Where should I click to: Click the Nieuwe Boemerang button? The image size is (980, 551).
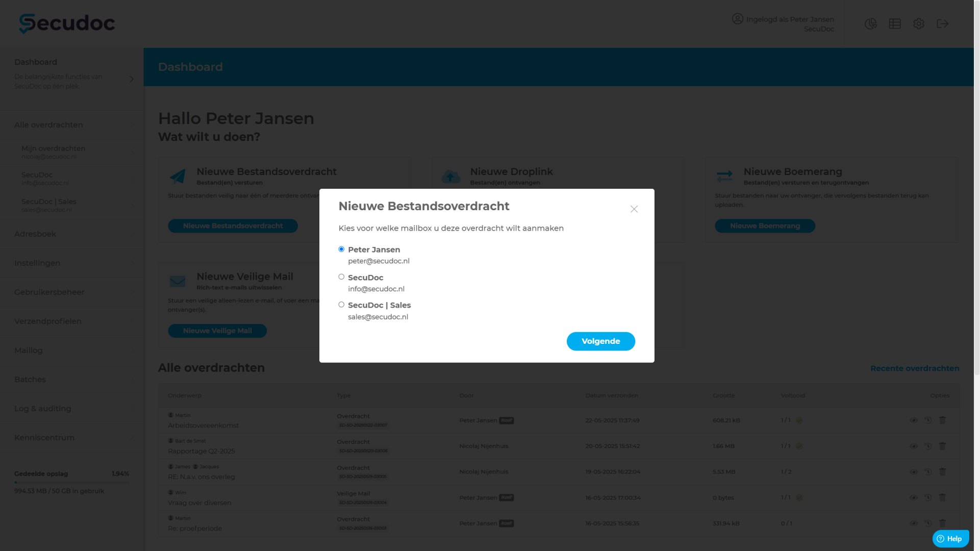point(765,226)
